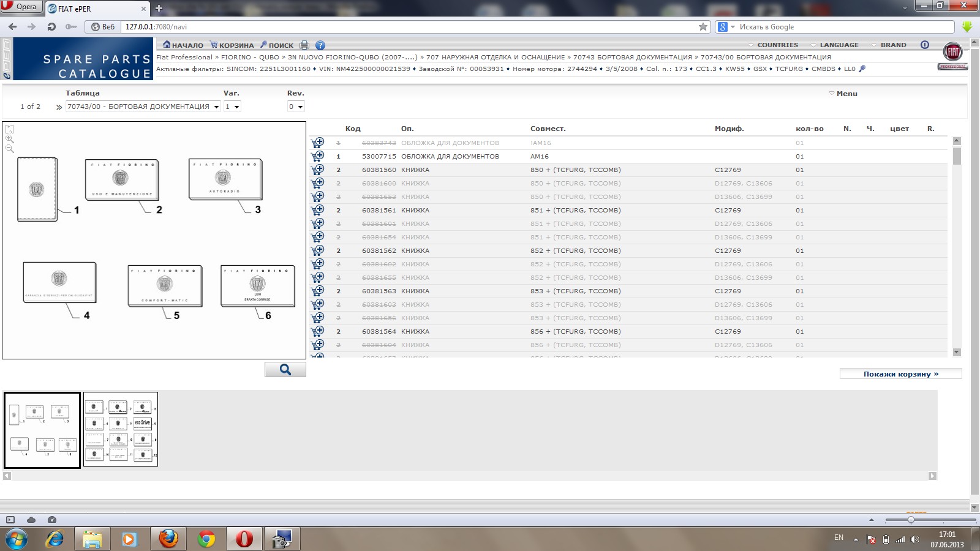Open the Var. dropdown

[x=232, y=107]
